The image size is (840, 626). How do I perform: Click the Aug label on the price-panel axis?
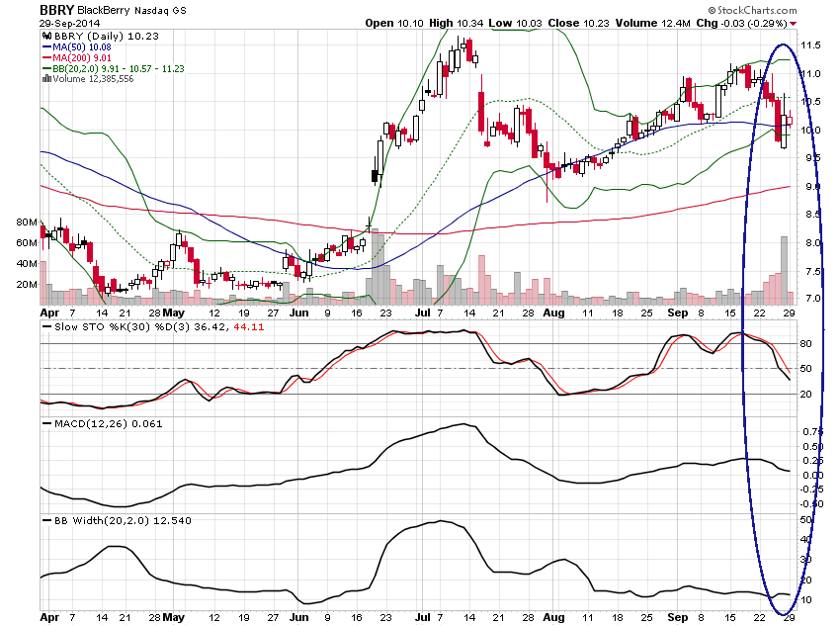(553, 313)
